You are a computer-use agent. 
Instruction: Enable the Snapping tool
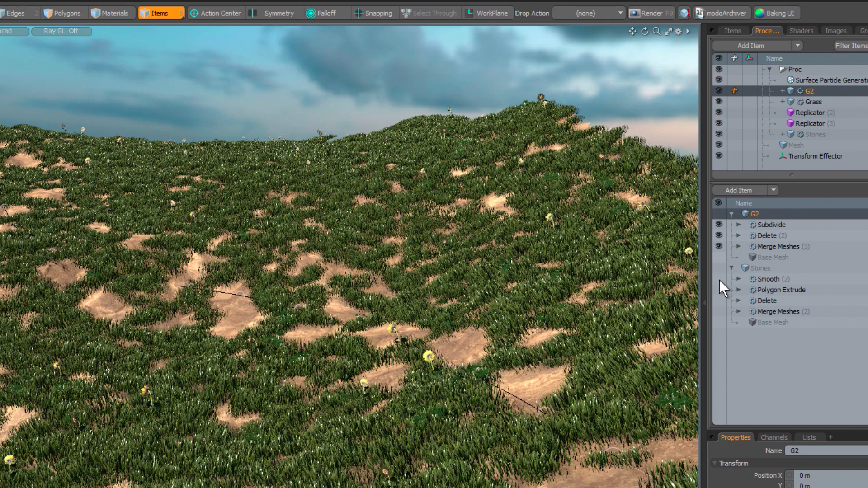pyautogui.click(x=373, y=13)
